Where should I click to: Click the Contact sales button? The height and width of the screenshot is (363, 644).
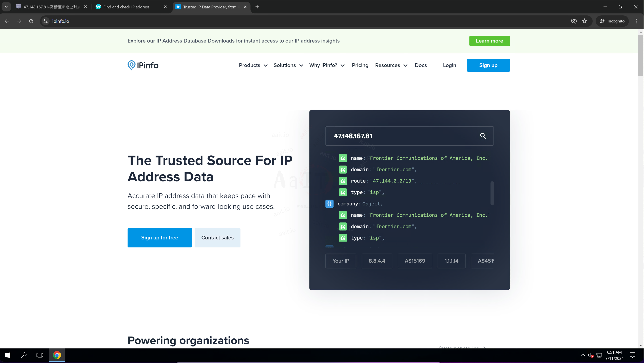coord(217,238)
